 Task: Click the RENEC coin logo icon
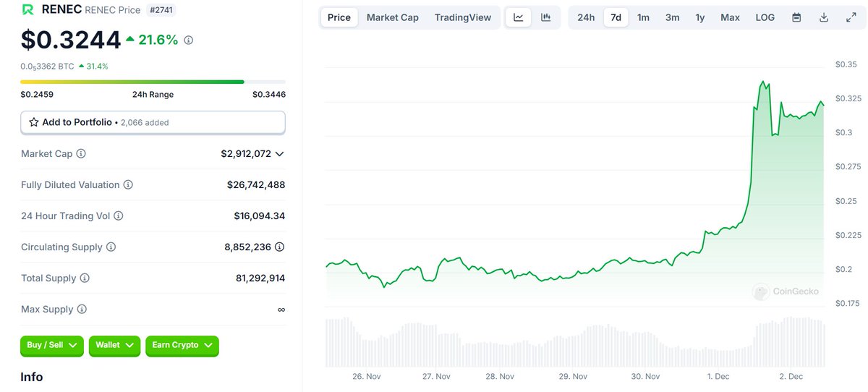(x=28, y=10)
